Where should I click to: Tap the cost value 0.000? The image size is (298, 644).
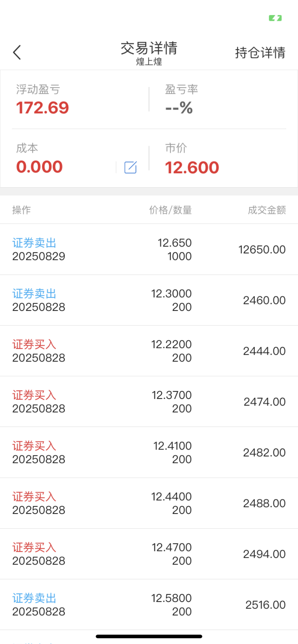click(40, 167)
